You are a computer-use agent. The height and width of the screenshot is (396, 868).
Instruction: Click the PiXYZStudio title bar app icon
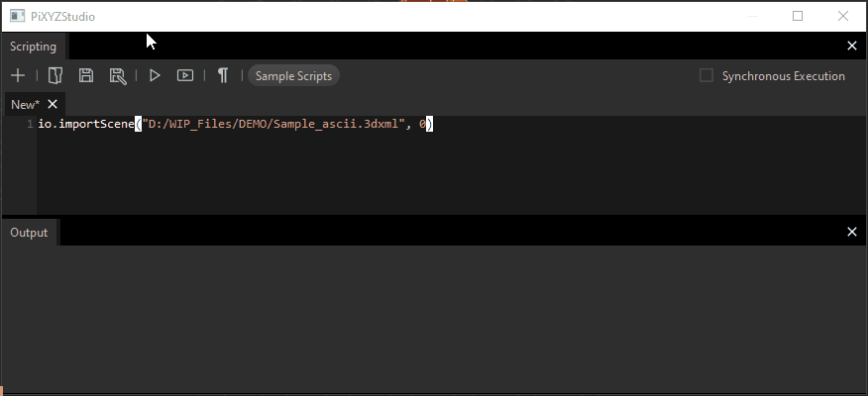coord(17,16)
